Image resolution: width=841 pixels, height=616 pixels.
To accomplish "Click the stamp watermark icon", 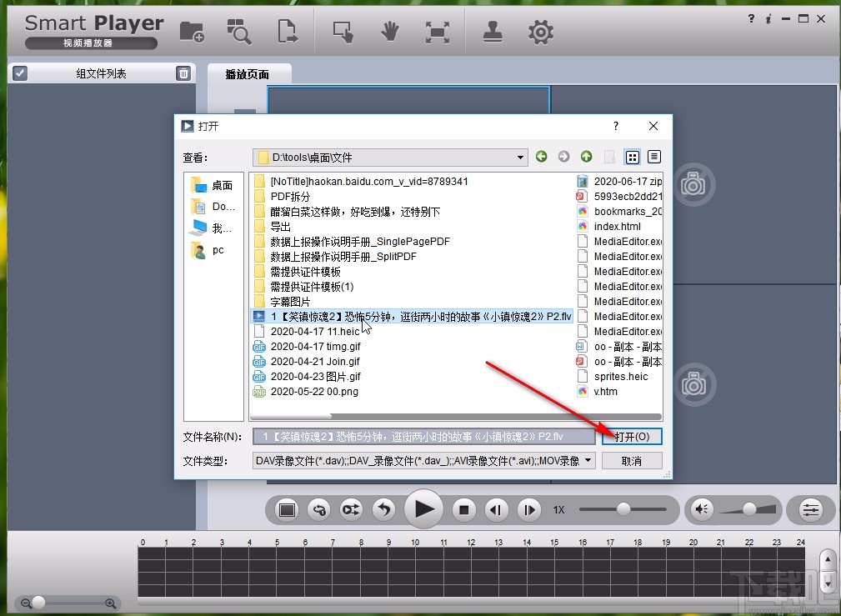I will pos(493,33).
